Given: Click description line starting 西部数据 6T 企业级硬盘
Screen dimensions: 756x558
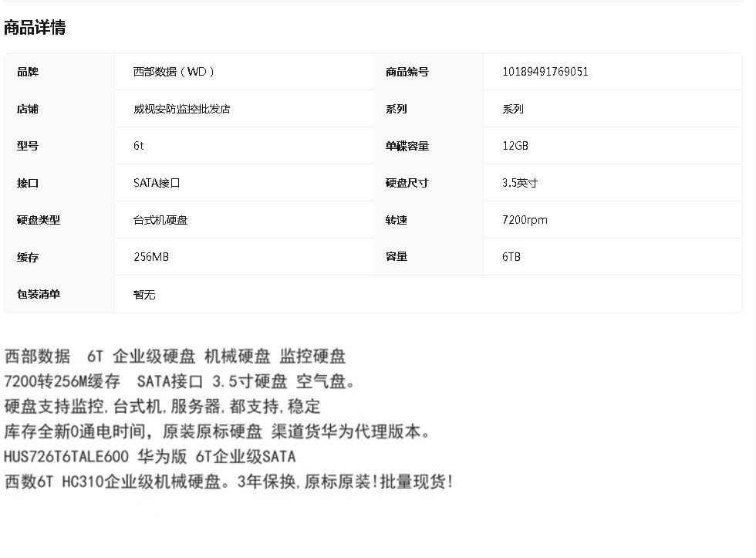Looking at the screenshot, I should 175,357.
